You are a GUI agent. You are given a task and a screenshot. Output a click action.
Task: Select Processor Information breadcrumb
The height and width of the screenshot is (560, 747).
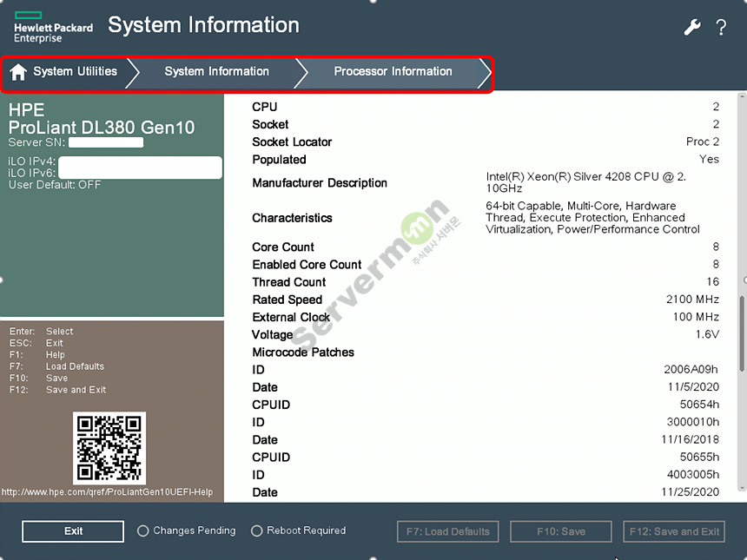[393, 71]
